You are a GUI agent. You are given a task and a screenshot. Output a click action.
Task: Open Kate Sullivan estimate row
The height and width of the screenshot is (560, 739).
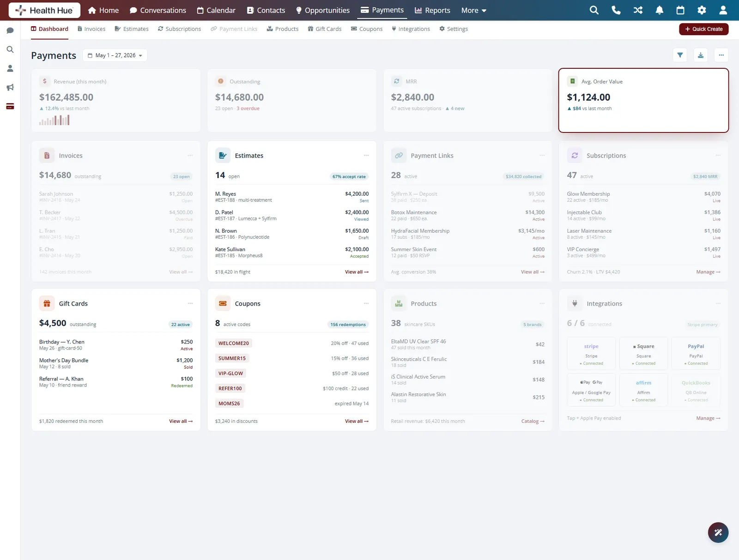(292, 252)
